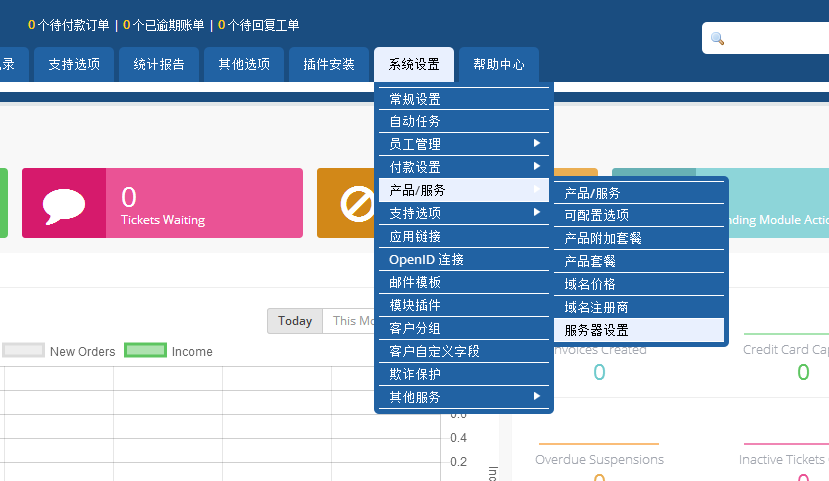Open the 支持选项 tab in top navigation
Screen dimensions: 829x481
(x=74, y=64)
